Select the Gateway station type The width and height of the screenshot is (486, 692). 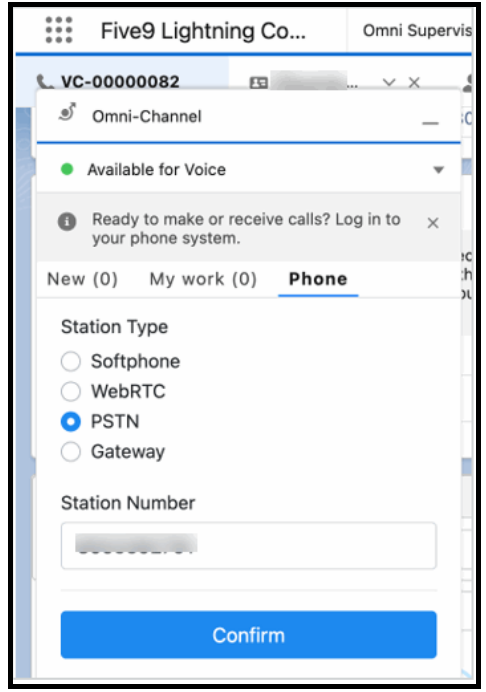click(71, 451)
